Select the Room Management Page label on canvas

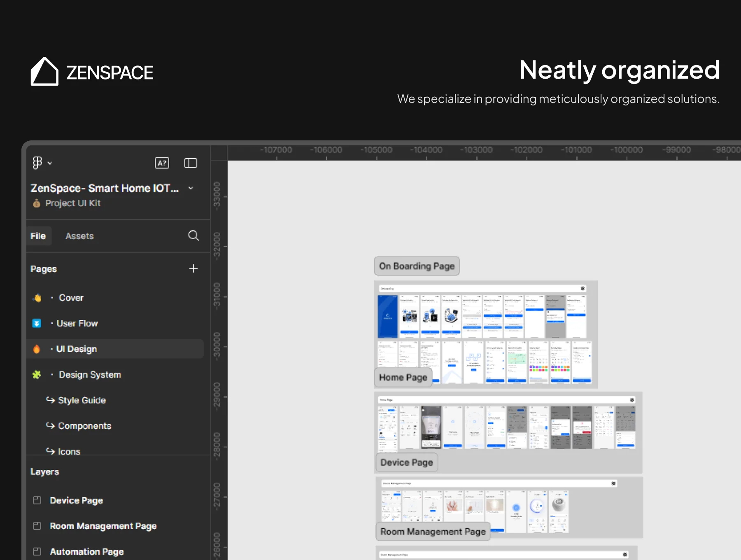point(433,532)
